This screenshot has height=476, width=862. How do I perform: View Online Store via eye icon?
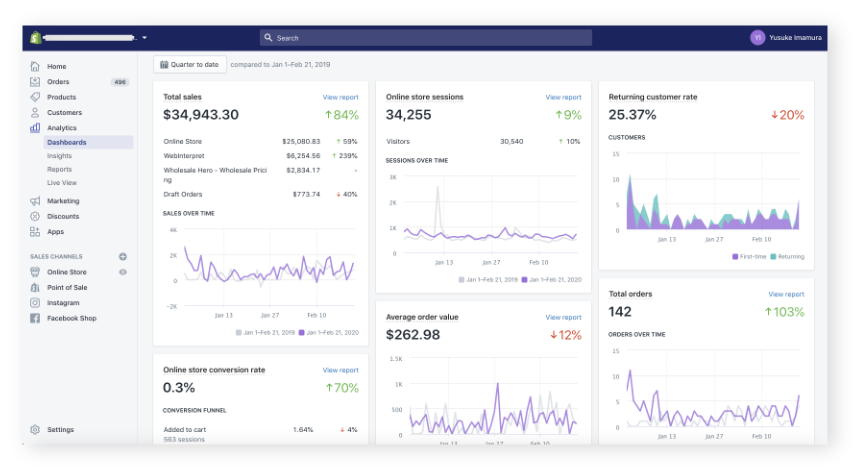click(x=123, y=272)
